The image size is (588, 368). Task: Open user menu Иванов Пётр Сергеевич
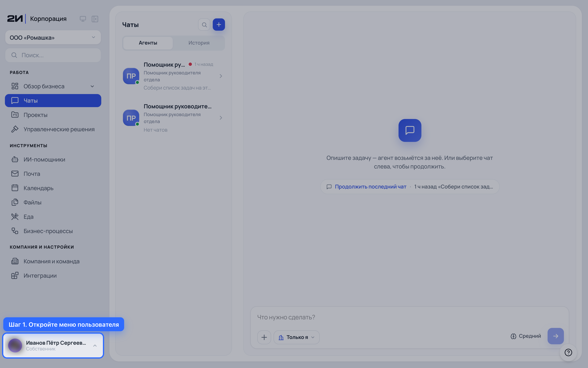coord(53,345)
